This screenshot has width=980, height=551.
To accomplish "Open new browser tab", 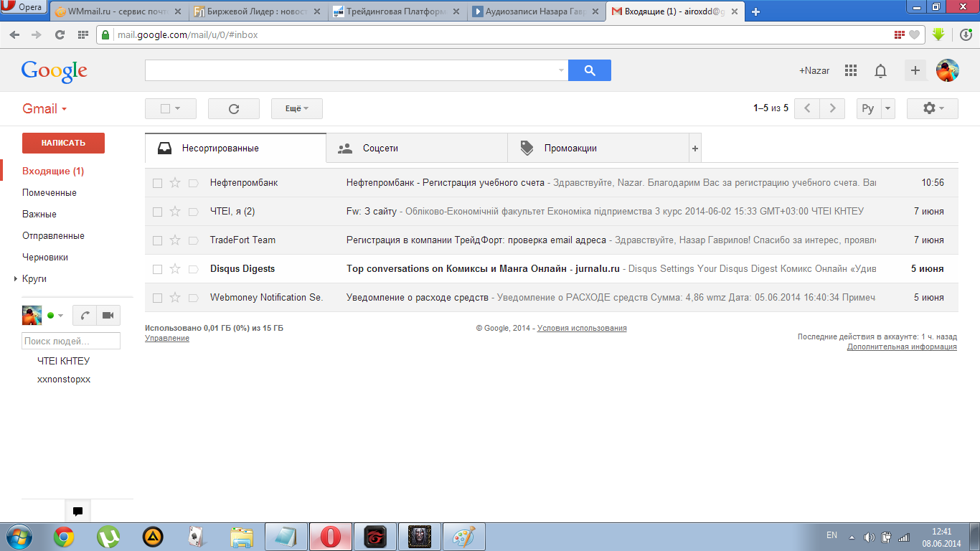I will click(755, 11).
